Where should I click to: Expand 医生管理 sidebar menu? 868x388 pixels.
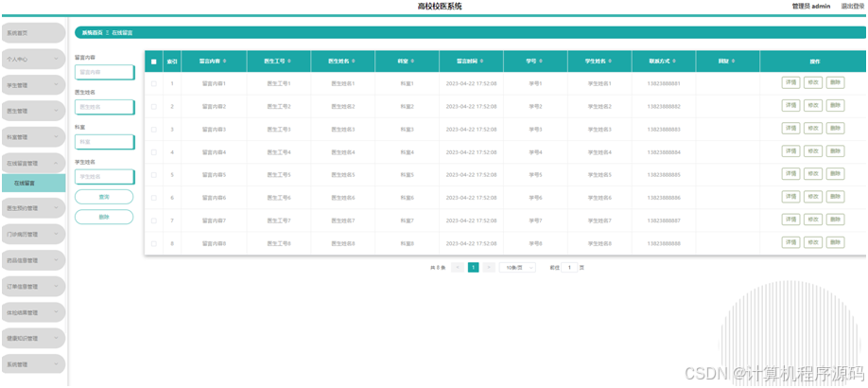(x=33, y=111)
